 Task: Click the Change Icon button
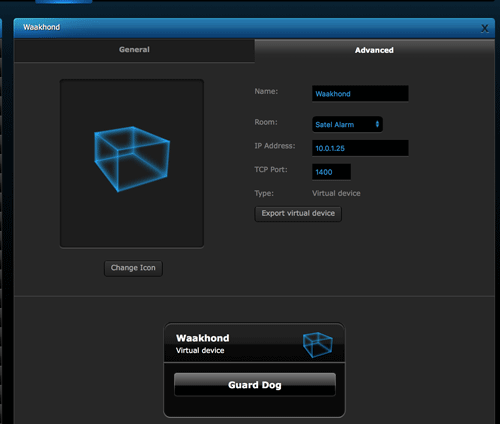tap(133, 268)
